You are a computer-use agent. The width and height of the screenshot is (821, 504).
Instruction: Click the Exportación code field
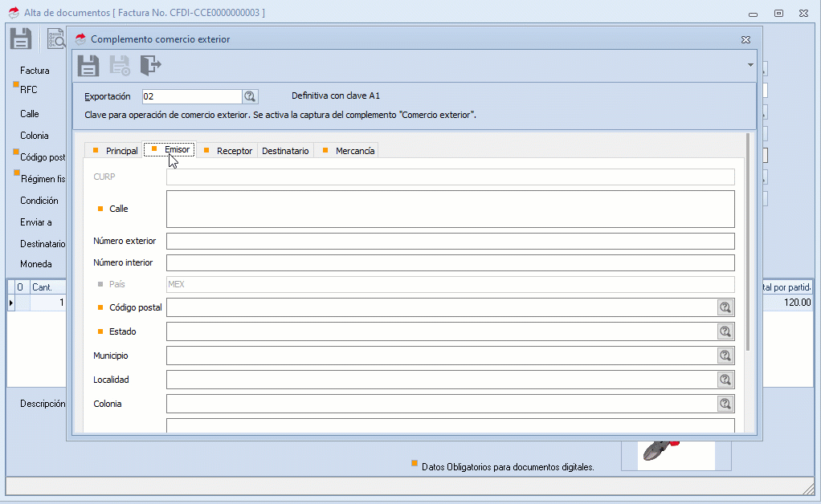coord(191,96)
